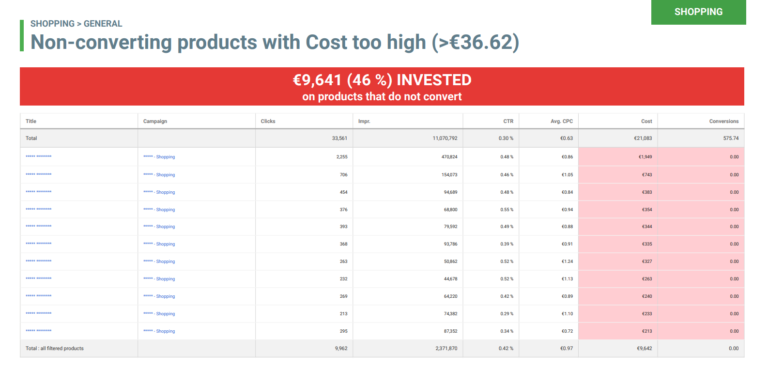Select the SHOPPING > GENERAL breadcrumb

76,24
